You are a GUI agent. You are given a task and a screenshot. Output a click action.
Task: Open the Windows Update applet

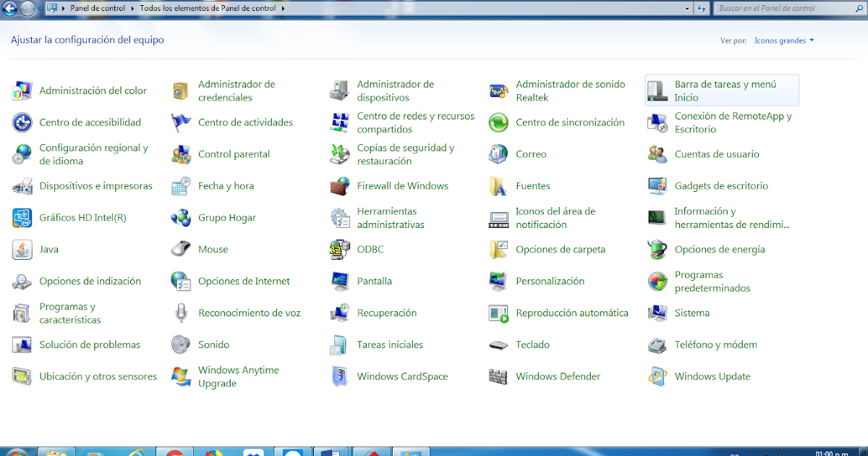pyautogui.click(x=712, y=376)
